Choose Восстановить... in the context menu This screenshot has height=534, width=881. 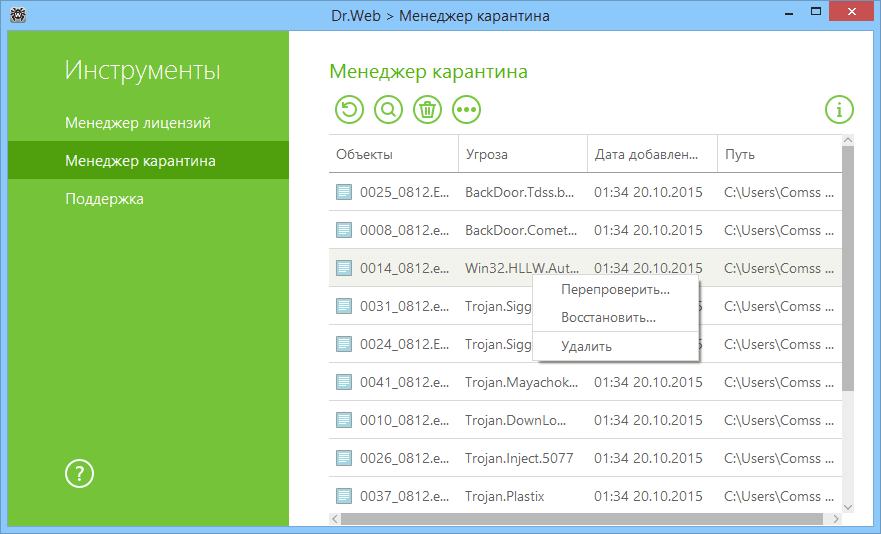pos(615,318)
